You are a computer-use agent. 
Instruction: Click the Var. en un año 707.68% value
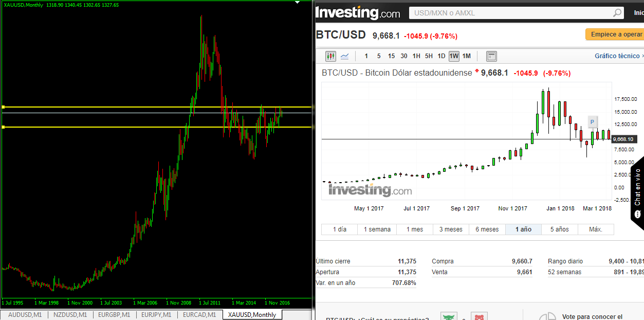[403, 283]
